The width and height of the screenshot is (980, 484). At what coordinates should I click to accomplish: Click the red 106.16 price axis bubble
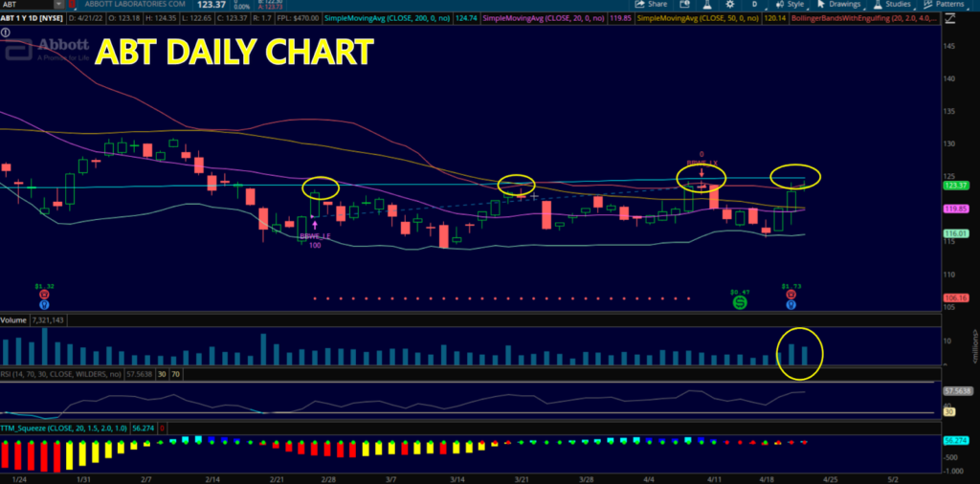pyautogui.click(x=955, y=297)
